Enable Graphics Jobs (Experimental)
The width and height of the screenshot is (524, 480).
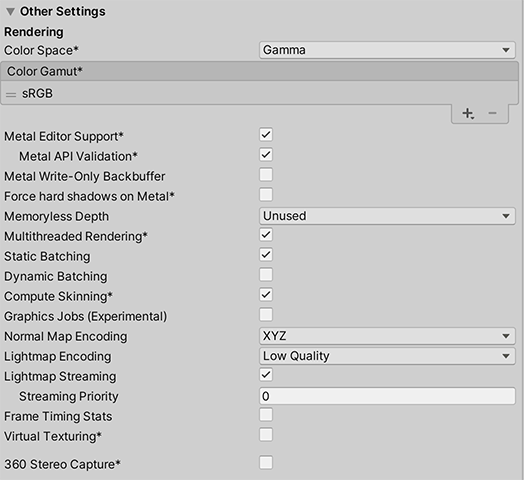click(x=266, y=315)
